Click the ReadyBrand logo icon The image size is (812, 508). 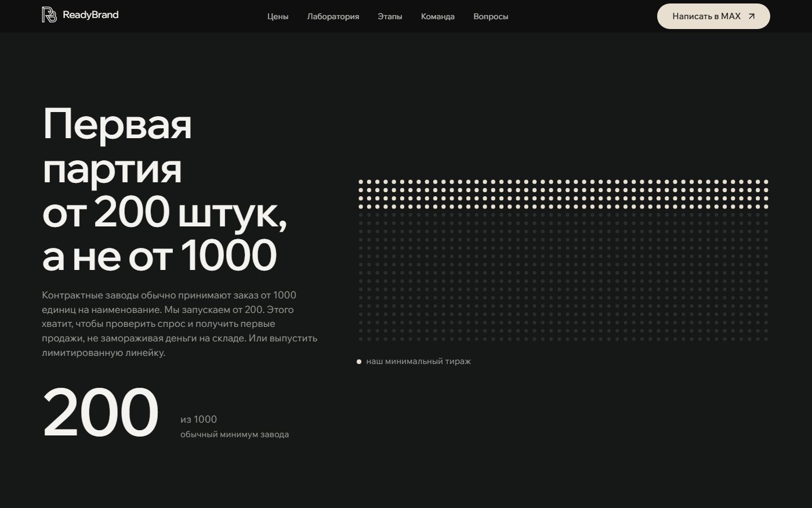(49, 15)
